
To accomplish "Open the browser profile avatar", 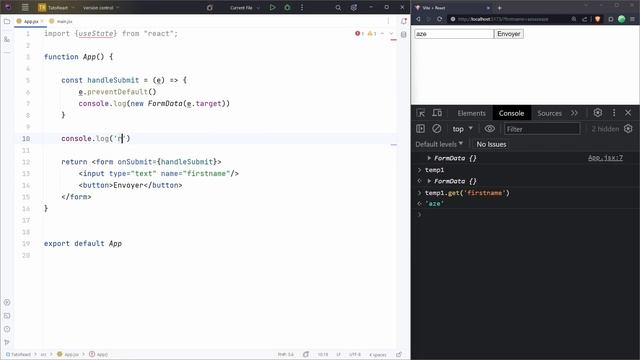I will [621, 19].
